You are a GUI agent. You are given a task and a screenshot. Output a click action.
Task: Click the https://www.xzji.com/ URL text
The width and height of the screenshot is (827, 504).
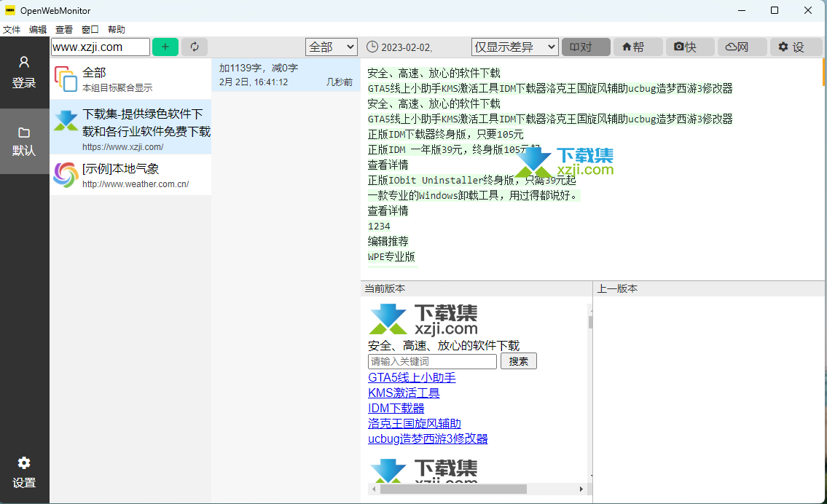click(123, 147)
